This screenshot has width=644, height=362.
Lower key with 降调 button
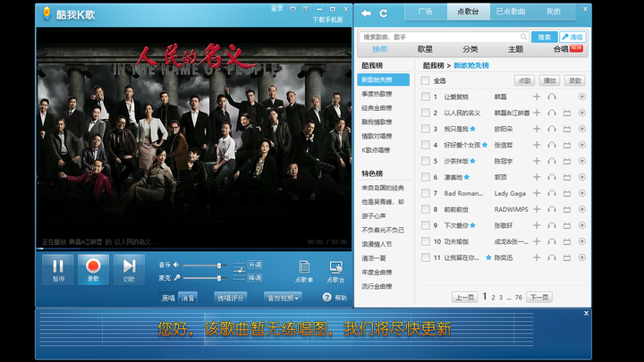255,278
